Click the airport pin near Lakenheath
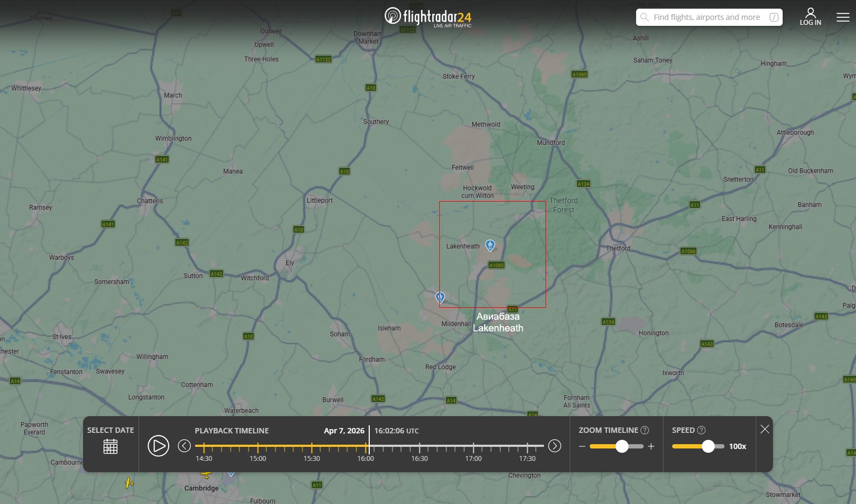 (x=490, y=245)
